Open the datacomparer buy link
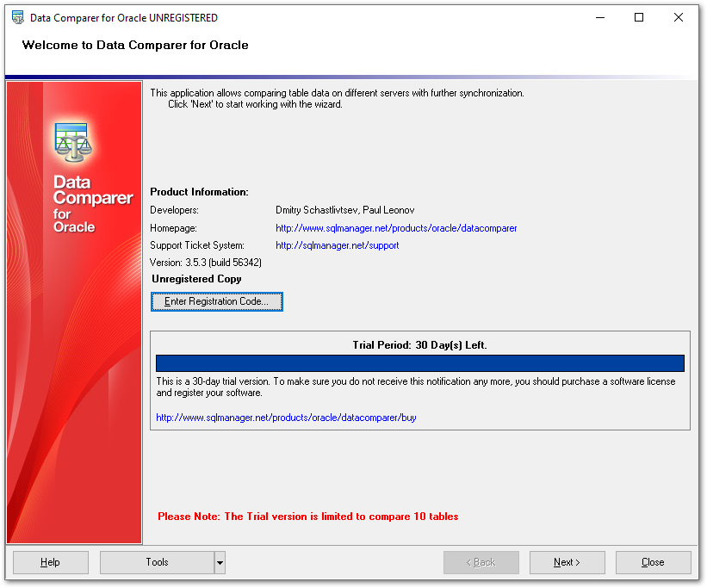 (x=286, y=418)
